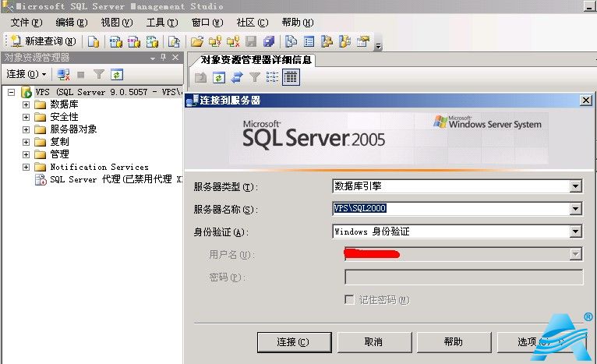Start an Analysis Services DMX query
This screenshot has height=364, width=597.
(x=133, y=41)
